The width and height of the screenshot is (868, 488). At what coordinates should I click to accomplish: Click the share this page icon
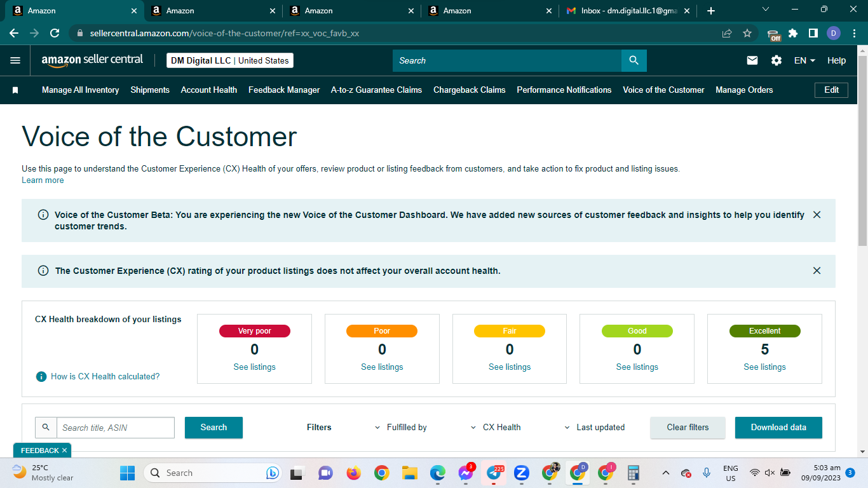click(727, 33)
